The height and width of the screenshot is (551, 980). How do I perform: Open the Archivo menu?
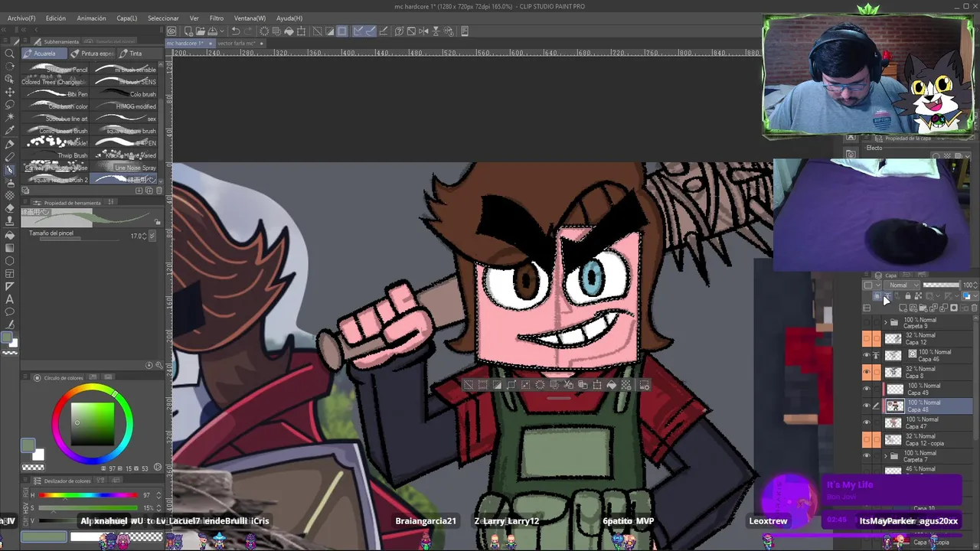coord(21,18)
